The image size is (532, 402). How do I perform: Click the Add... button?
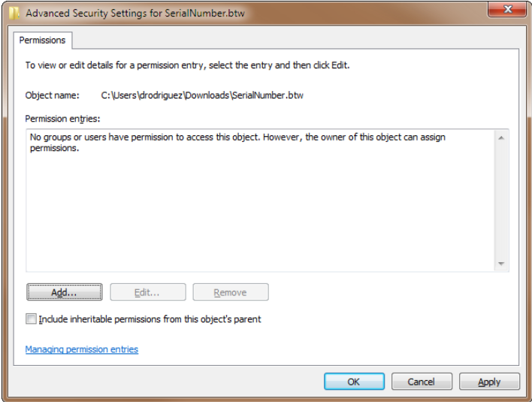click(x=64, y=292)
